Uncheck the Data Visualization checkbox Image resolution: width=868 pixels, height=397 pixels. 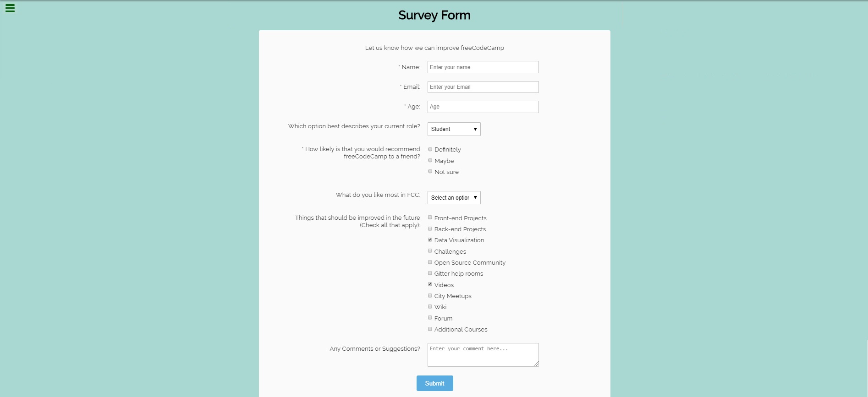[x=430, y=240]
